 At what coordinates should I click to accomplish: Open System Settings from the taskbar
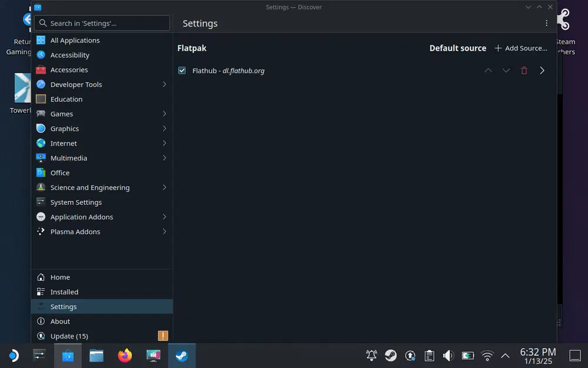click(x=39, y=355)
